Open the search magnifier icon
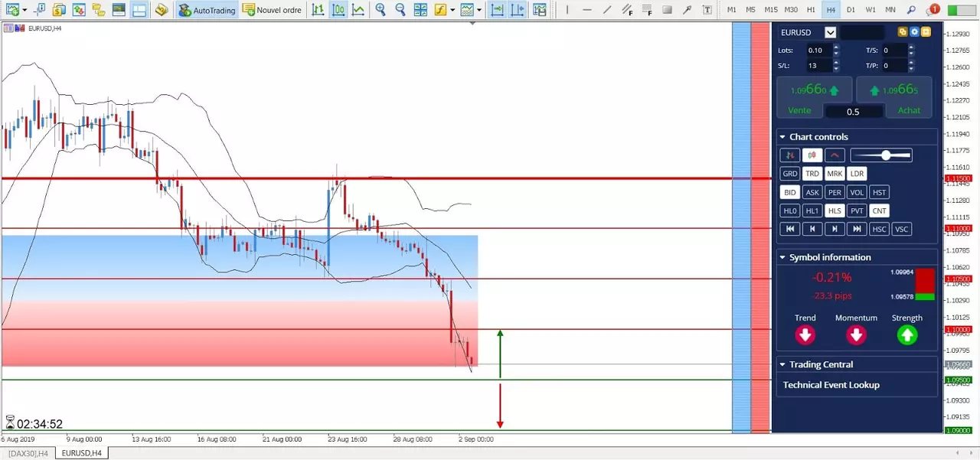The width and height of the screenshot is (980, 460). (x=911, y=10)
